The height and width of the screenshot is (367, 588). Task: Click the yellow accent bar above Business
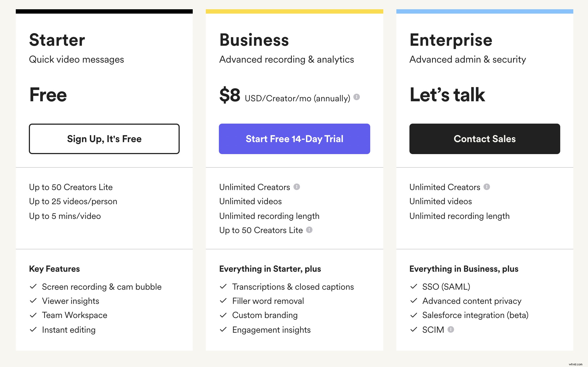[x=294, y=11]
